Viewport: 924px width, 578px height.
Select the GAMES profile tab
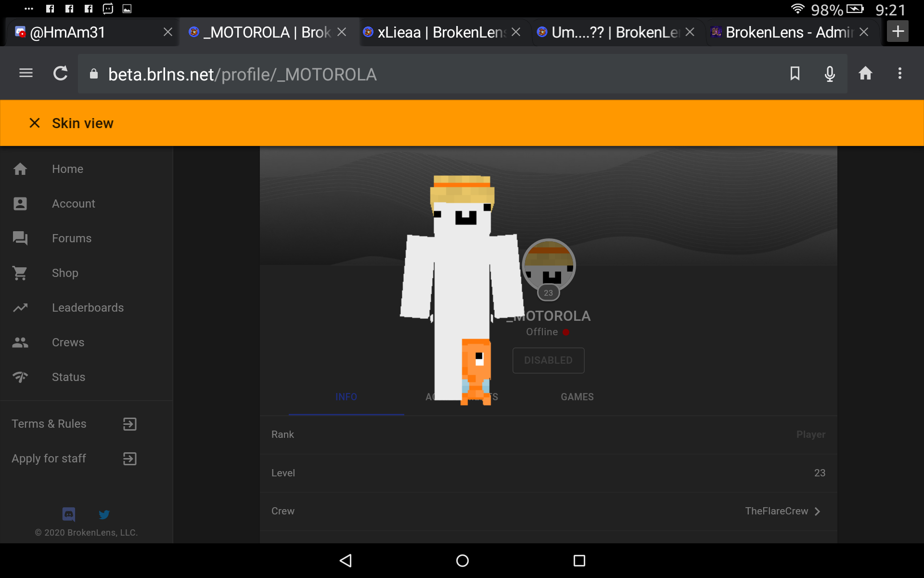coord(577,397)
